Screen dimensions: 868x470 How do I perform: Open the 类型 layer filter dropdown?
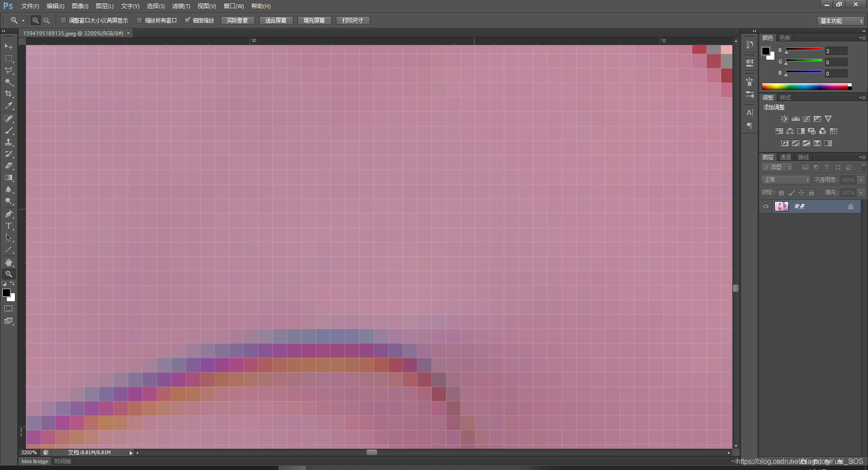[777, 167]
